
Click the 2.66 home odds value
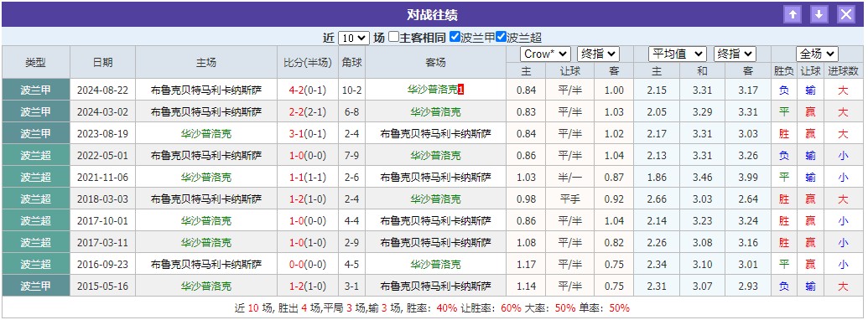[x=656, y=199]
